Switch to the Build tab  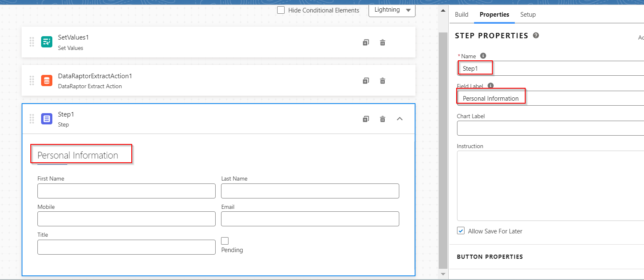click(x=461, y=14)
